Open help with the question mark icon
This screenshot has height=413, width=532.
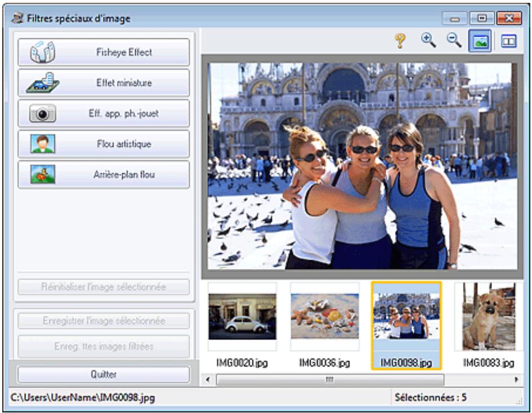[x=400, y=41]
